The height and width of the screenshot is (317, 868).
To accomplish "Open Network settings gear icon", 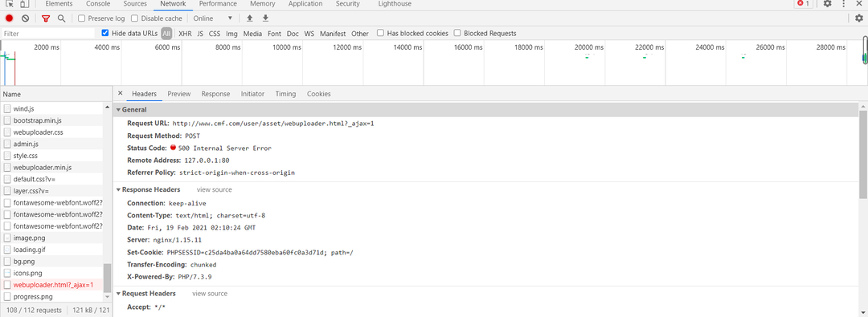I will tap(858, 18).
